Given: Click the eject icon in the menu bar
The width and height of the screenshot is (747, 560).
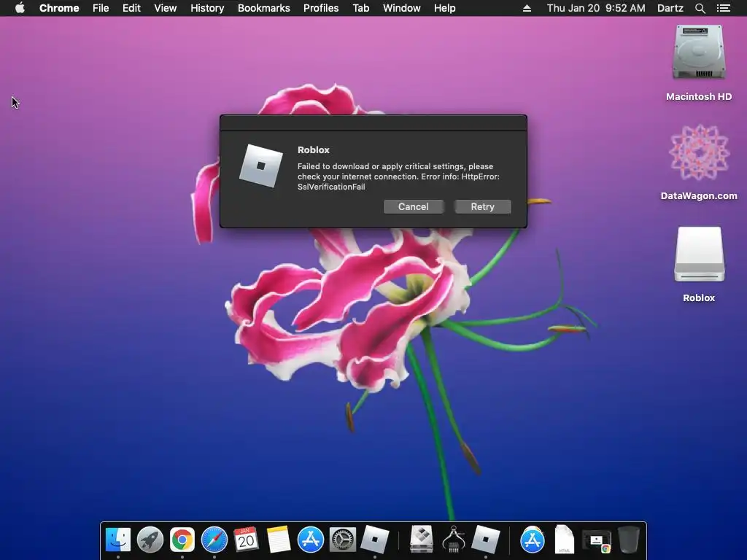Looking at the screenshot, I should coord(527,8).
